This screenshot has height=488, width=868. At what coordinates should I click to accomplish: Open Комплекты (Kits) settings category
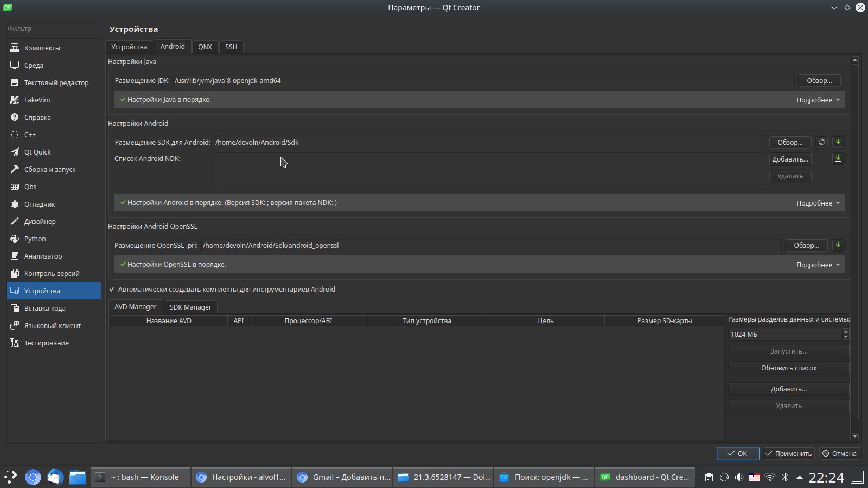tap(54, 48)
